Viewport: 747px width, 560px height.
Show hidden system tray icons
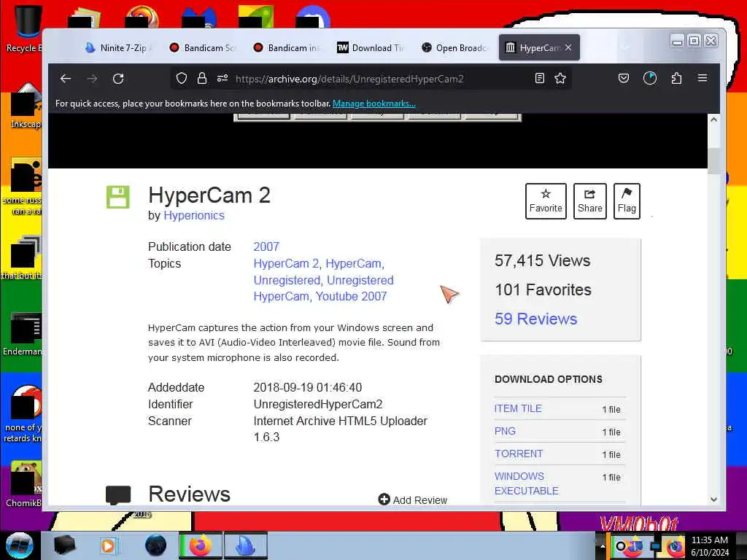[x=602, y=546]
